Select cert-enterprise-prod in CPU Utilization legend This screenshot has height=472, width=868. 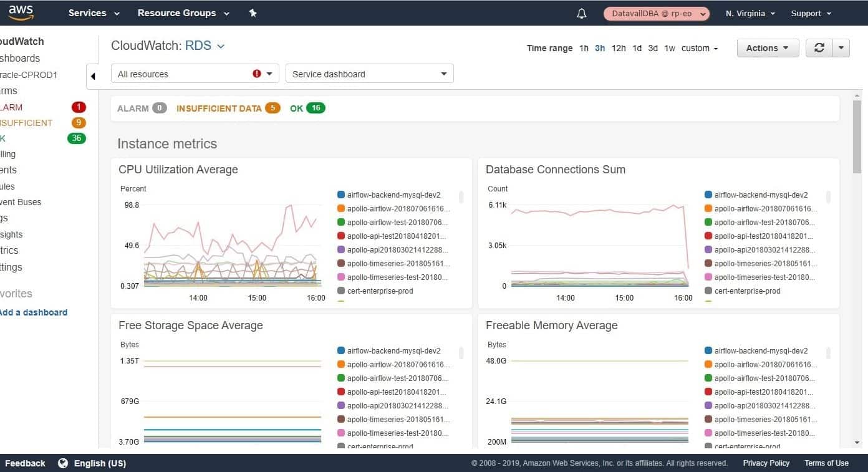pos(380,291)
